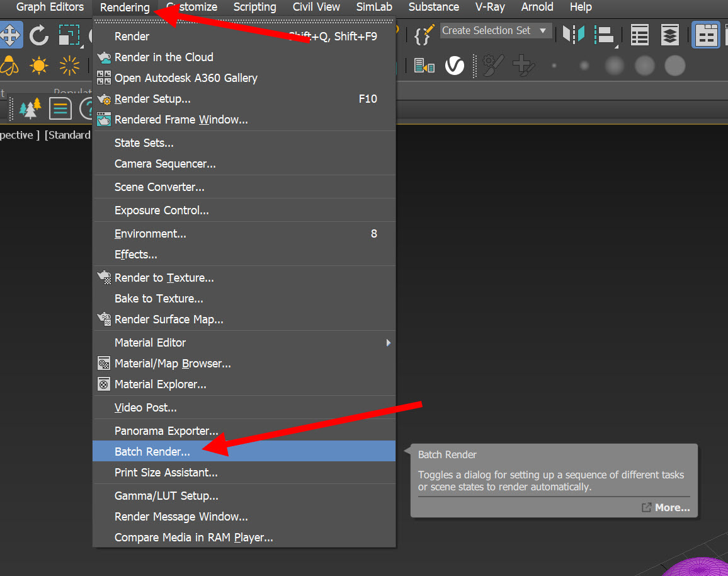
Task: Click the More link in the tooltip
Action: 666,508
